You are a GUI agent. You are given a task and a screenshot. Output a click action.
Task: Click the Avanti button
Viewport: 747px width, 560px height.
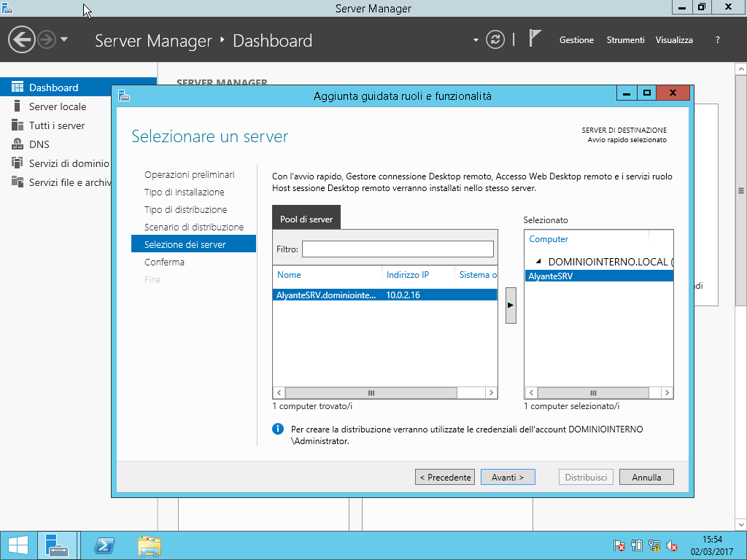tap(508, 478)
